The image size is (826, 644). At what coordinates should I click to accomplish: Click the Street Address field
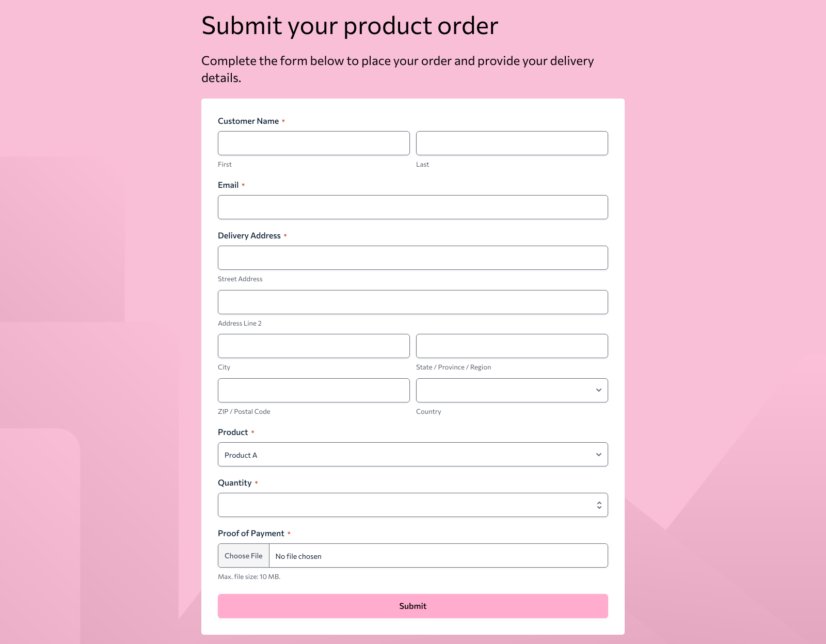(412, 257)
